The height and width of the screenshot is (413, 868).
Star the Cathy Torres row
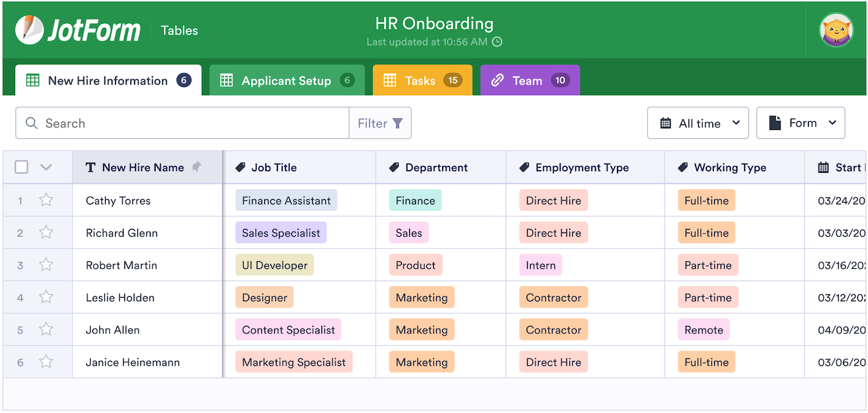(46, 200)
